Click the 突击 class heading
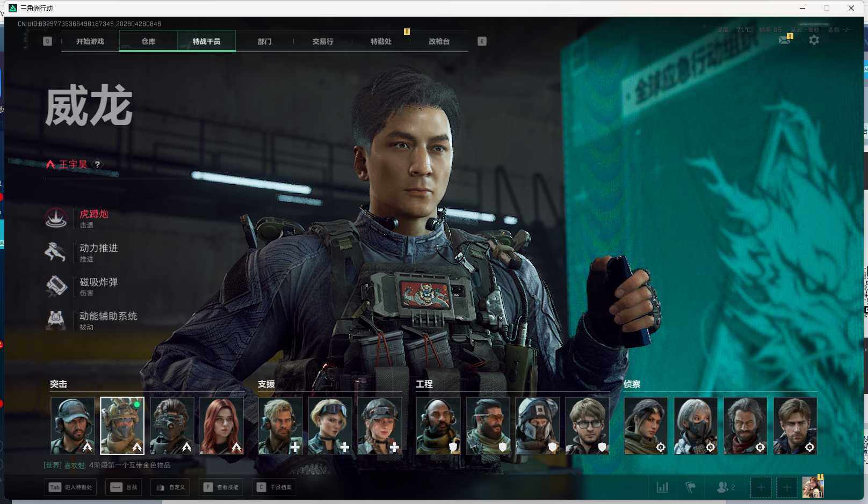The image size is (868, 504). pyautogui.click(x=59, y=384)
